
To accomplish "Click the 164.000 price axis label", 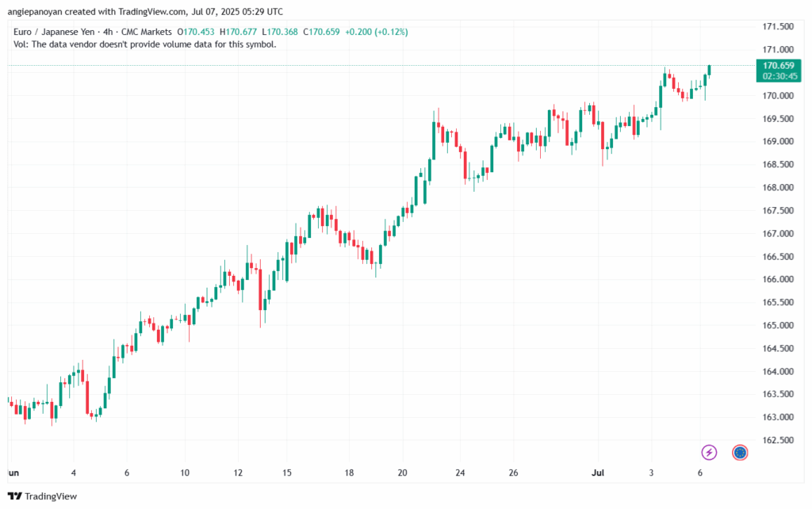I will 778,372.
